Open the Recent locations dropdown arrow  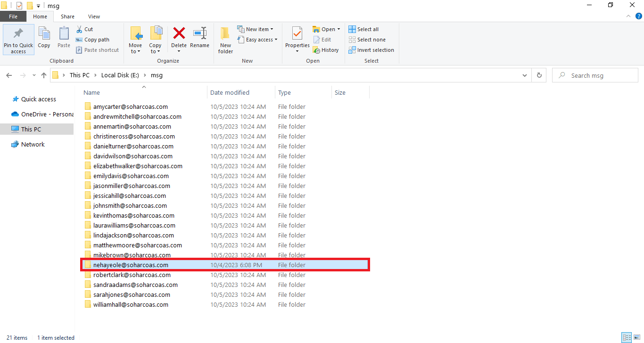(x=34, y=75)
